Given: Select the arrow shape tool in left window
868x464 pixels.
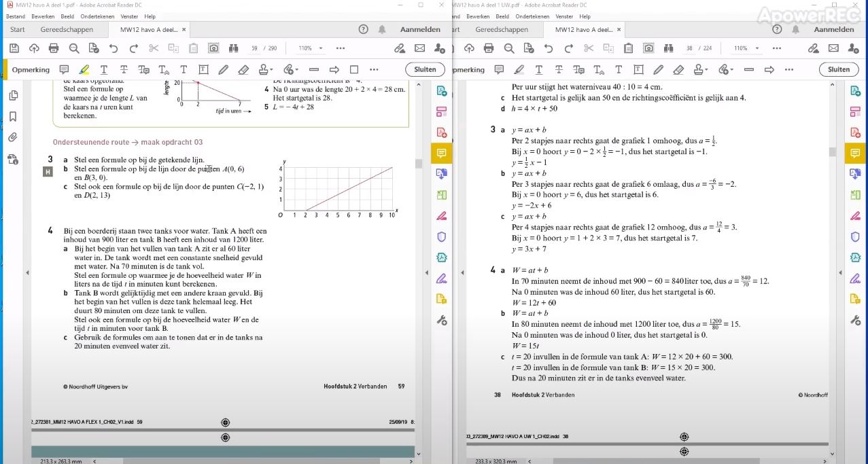Looking at the screenshot, I should 334,69.
